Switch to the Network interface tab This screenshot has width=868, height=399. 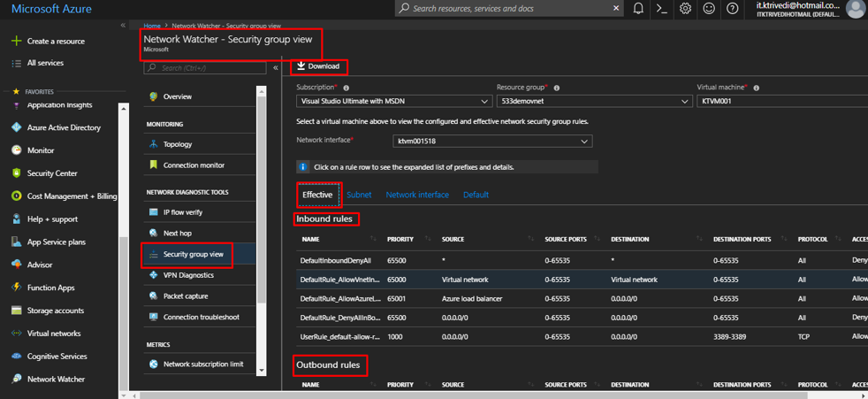pyautogui.click(x=417, y=195)
